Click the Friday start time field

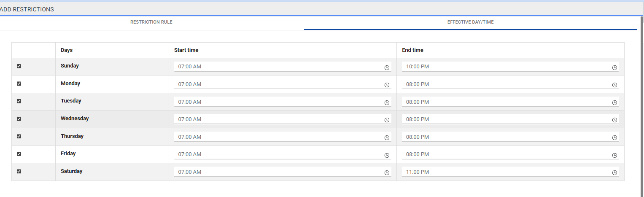278,154
